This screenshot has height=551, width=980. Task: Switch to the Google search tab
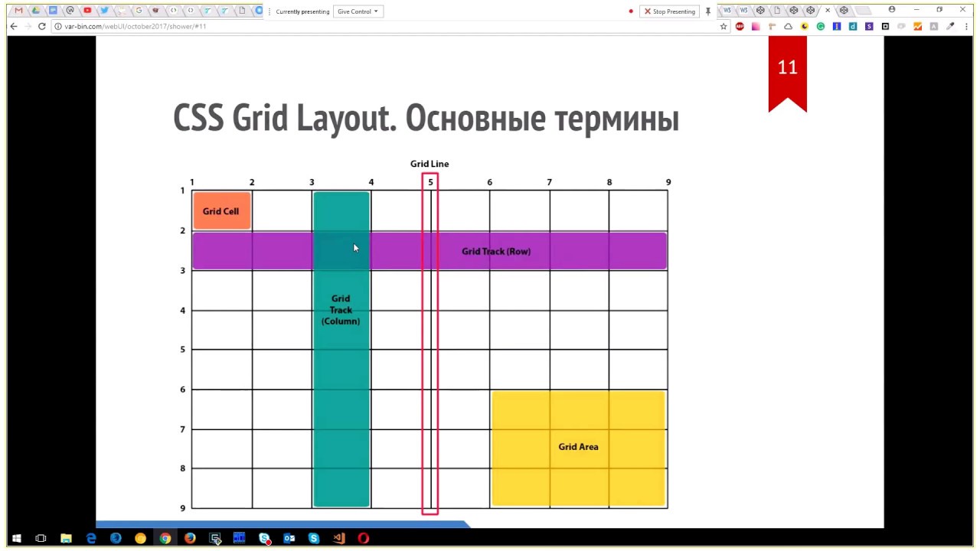pyautogui.click(x=139, y=11)
